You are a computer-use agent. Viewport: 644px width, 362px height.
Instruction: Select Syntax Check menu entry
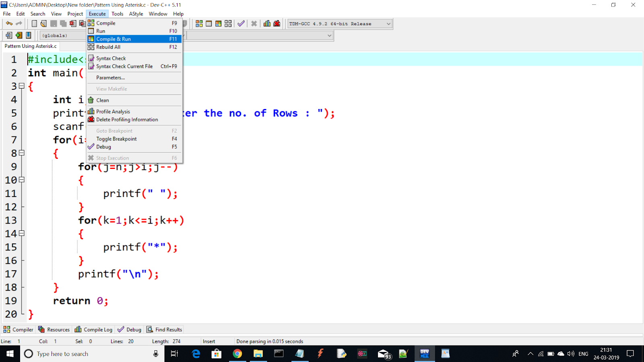pos(134,58)
